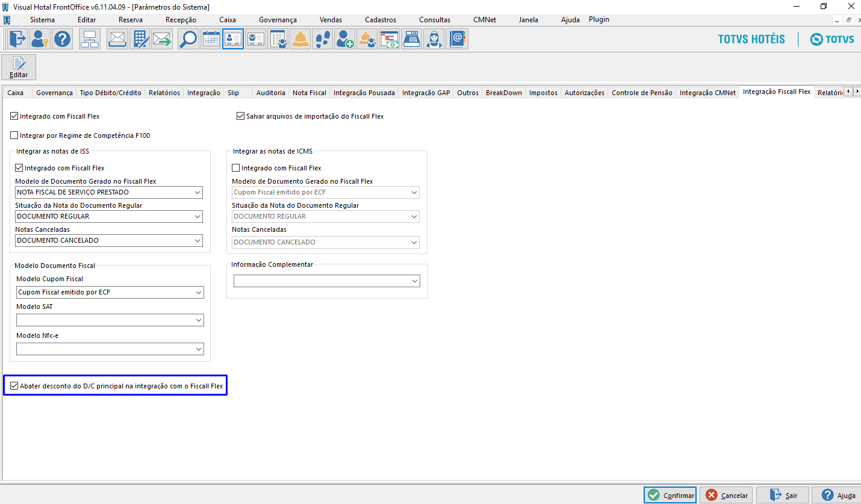Open the Modelo Cupom Fiscal dropdown
The width and height of the screenshot is (861, 504).
pyautogui.click(x=110, y=293)
